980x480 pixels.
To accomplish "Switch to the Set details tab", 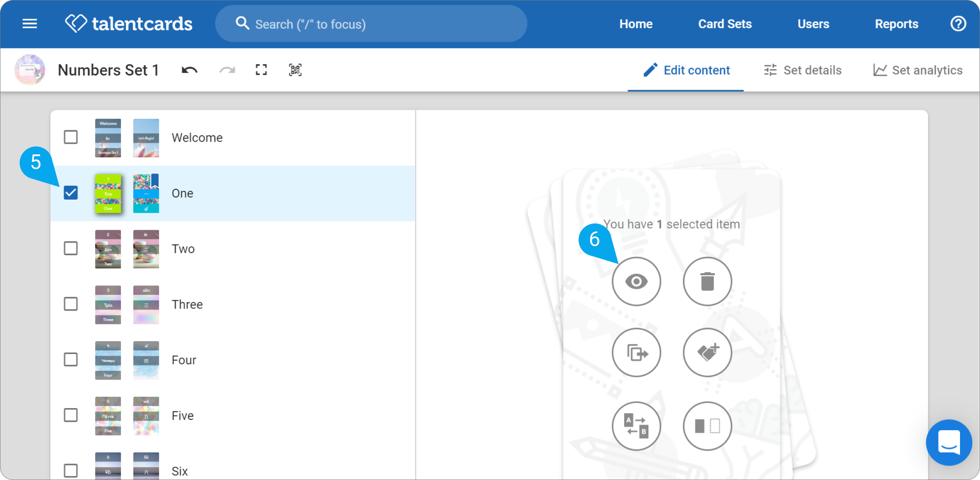I will tap(802, 70).
